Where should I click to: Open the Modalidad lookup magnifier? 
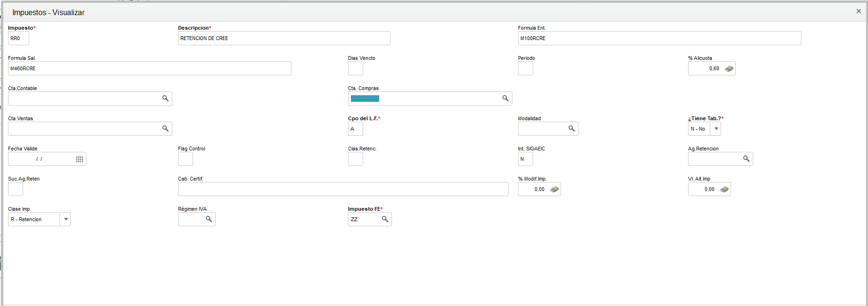click(571, 129)
